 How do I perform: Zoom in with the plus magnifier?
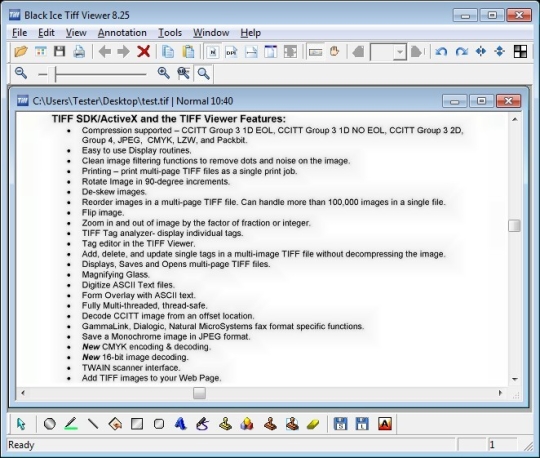[164, 73]
